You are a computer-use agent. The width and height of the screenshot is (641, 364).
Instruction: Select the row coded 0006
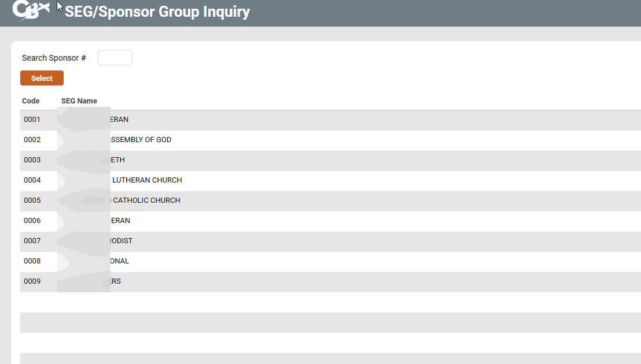pos(32,221)
